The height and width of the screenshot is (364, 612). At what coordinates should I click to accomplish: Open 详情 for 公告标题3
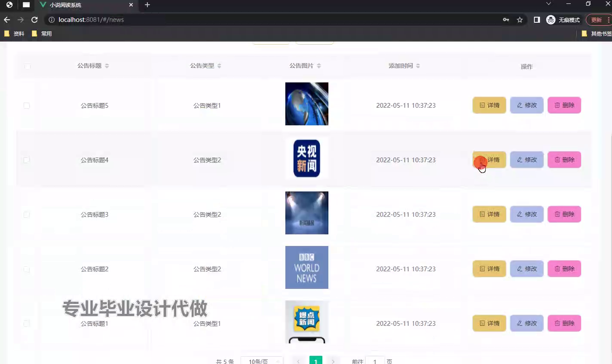click(x=490, y=214)
